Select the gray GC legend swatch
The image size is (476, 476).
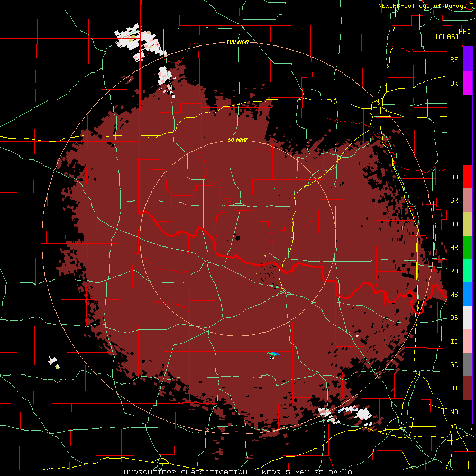click(467, 364)
